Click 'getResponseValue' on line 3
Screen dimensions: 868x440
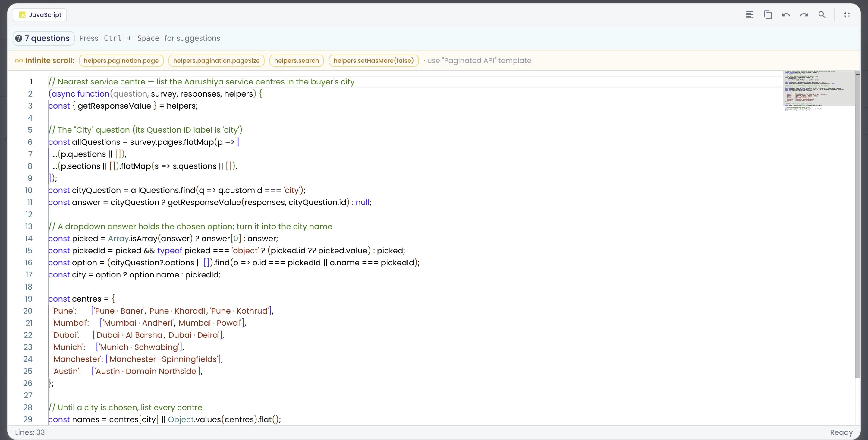(x=114, y=106)
